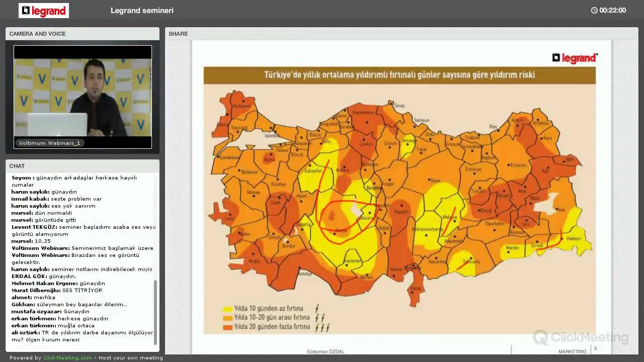Click the 'Yılda 20 günden fazla fırtına' legend text

click(272, 327)
